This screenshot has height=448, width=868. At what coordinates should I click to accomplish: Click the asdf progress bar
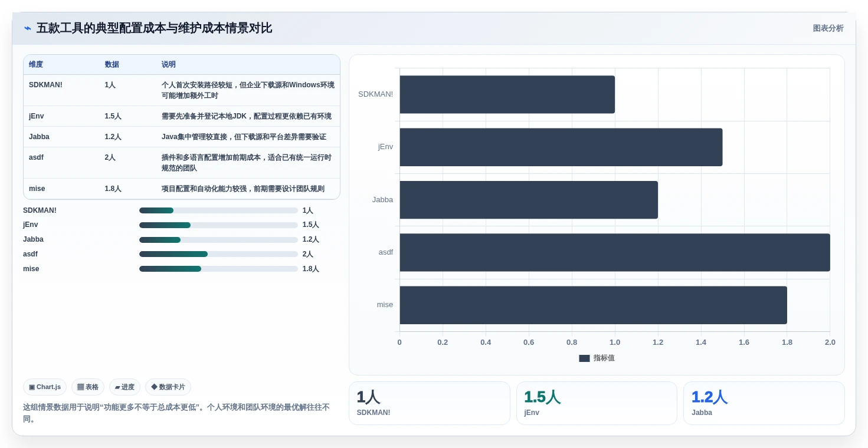[x=218, y=254]
